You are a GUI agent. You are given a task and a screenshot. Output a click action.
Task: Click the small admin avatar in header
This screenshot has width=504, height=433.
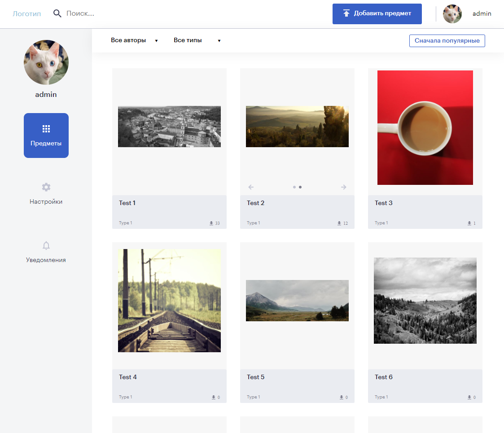click(x=452, y=14)
